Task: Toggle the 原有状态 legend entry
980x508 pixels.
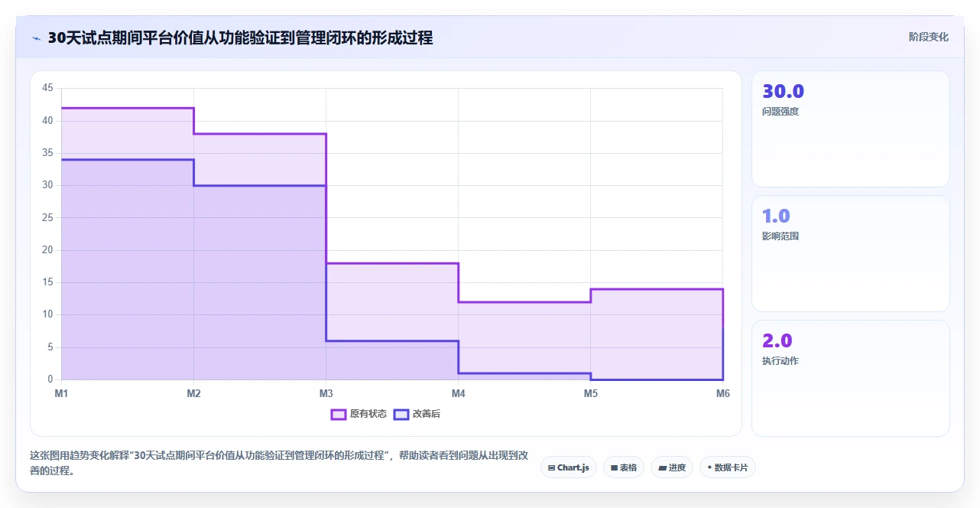Action: 359,414
